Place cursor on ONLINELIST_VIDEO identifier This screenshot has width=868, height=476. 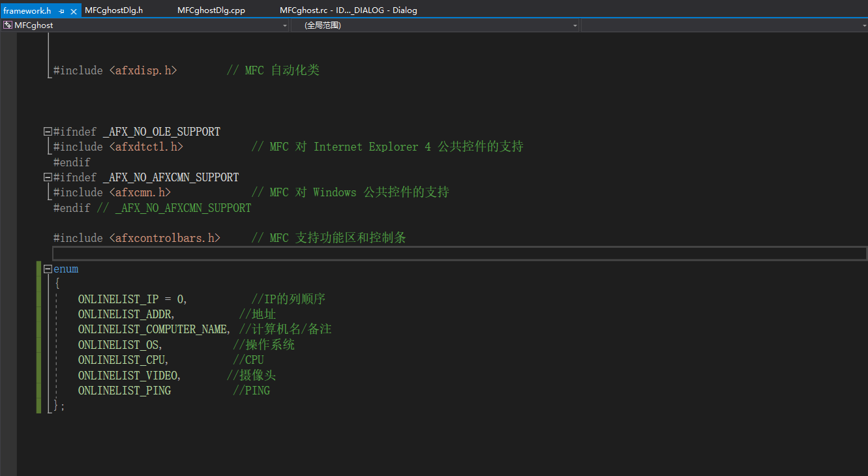pos(128,376)
